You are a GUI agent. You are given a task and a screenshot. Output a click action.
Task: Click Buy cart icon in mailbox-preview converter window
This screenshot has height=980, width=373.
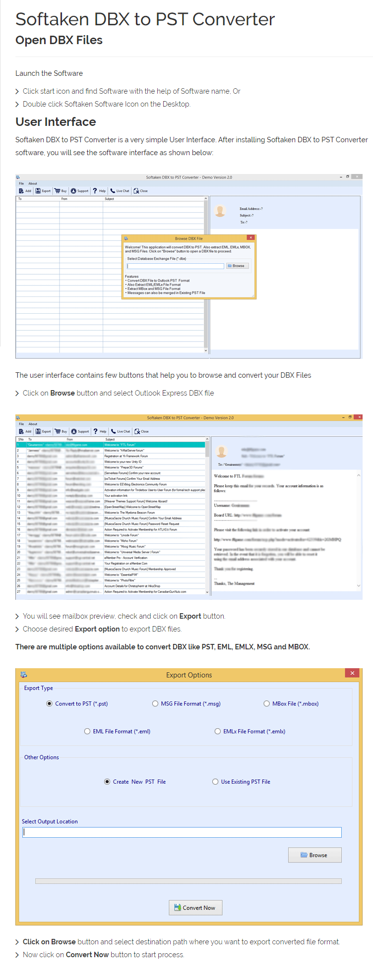point(58,431)
